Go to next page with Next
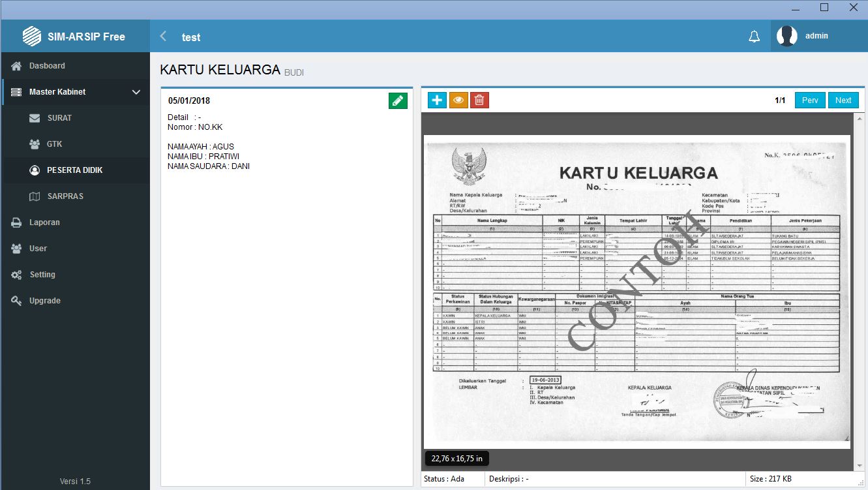Screen dimensions: 868x490 point(843,100)
